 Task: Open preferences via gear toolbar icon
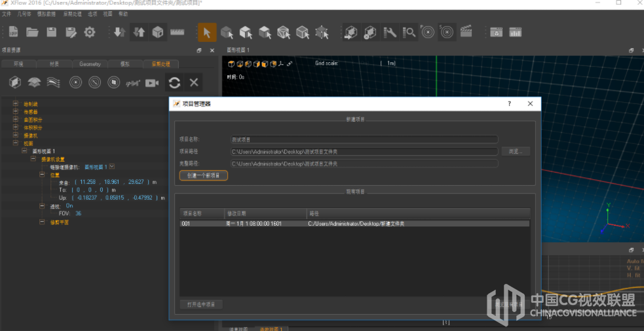[x=90, y=33]
